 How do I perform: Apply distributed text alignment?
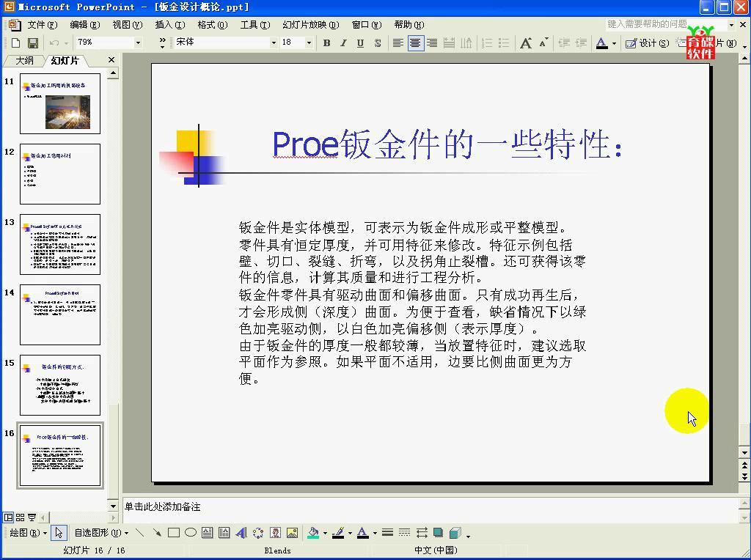pyautogui.click(x=449, y=43)
